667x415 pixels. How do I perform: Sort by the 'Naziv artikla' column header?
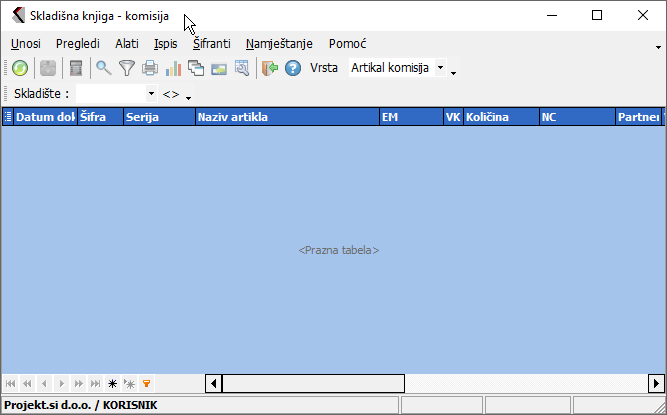286,117
